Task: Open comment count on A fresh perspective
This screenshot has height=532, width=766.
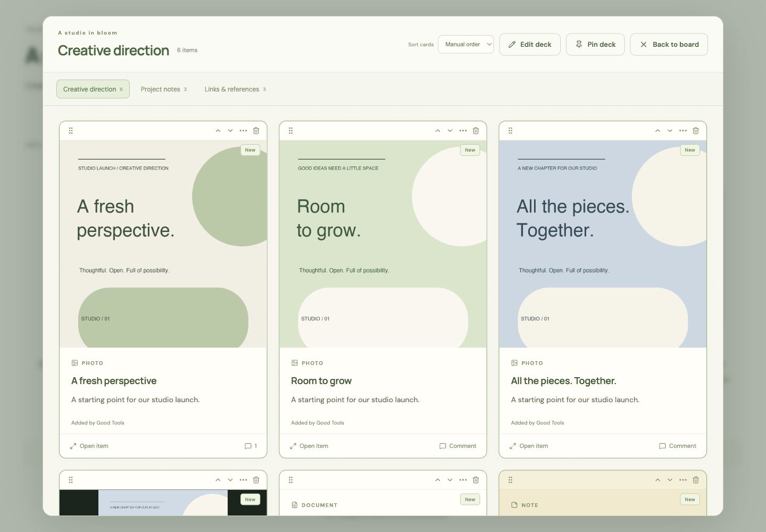Action: coord(251,446)
